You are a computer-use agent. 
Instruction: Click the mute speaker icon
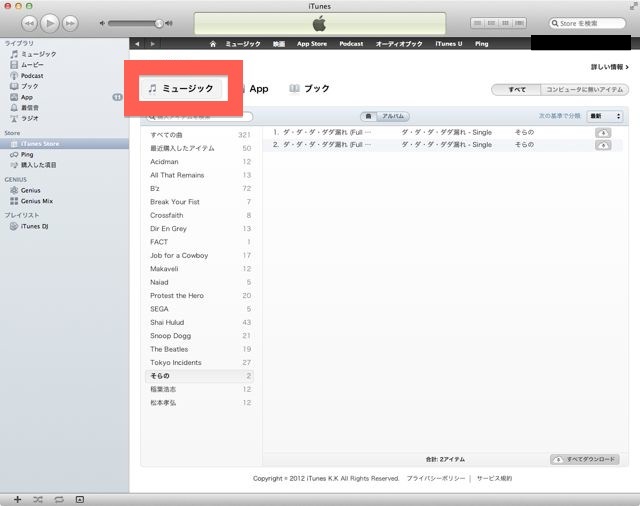click(x=102, y=24)
